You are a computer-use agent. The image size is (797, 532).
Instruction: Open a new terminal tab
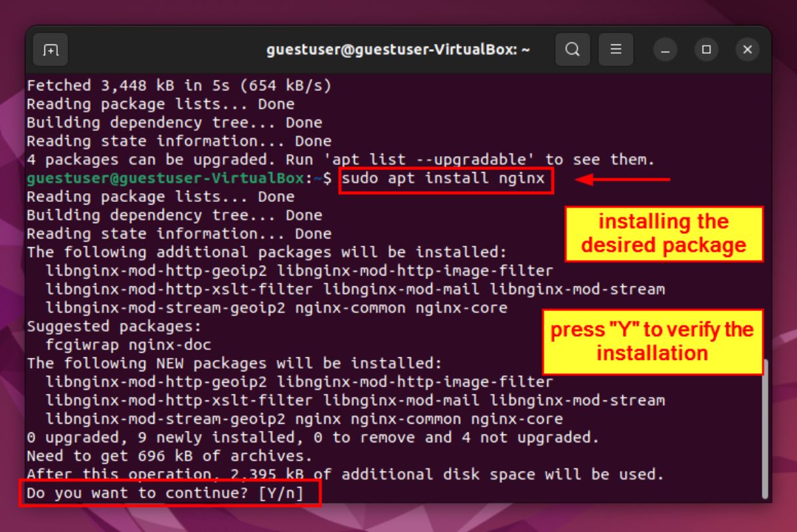pyautogui.click(x=50, y=49)
